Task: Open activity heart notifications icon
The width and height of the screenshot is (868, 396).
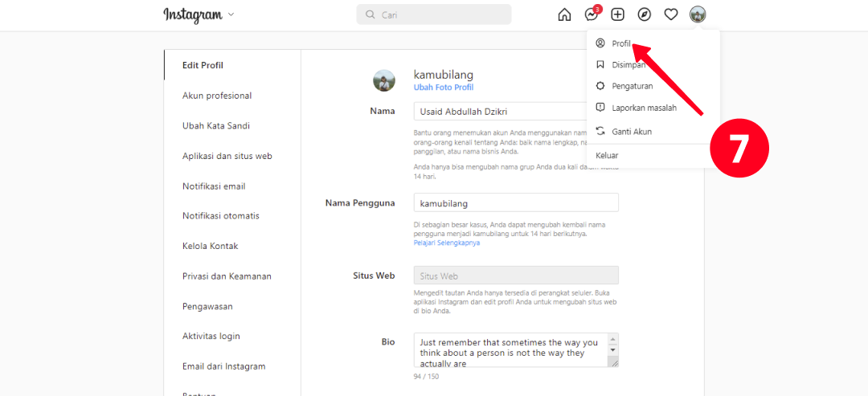Action: coord(671,14)
